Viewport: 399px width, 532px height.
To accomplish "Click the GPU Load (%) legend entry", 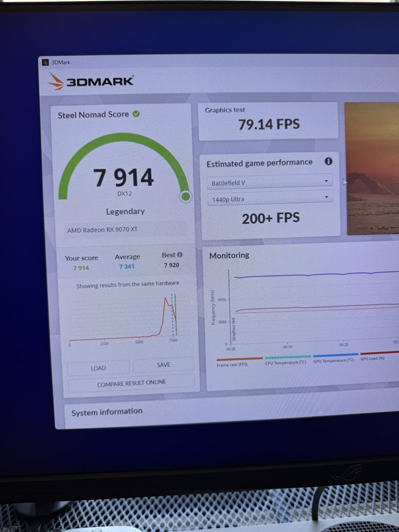I will click(379, 356).
